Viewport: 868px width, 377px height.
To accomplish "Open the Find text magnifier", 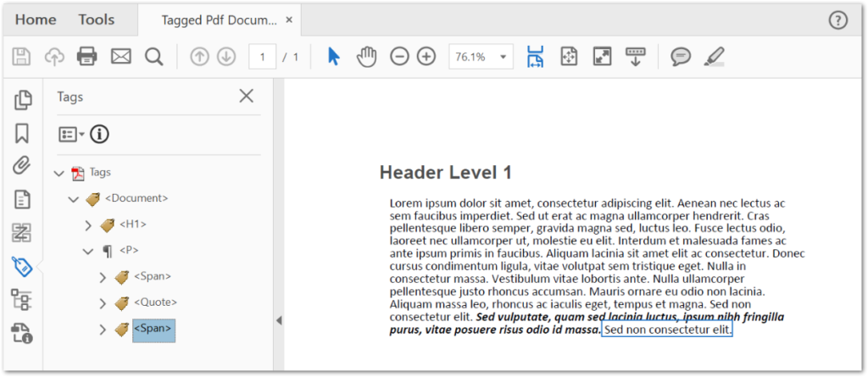I will tap(153, 57).
